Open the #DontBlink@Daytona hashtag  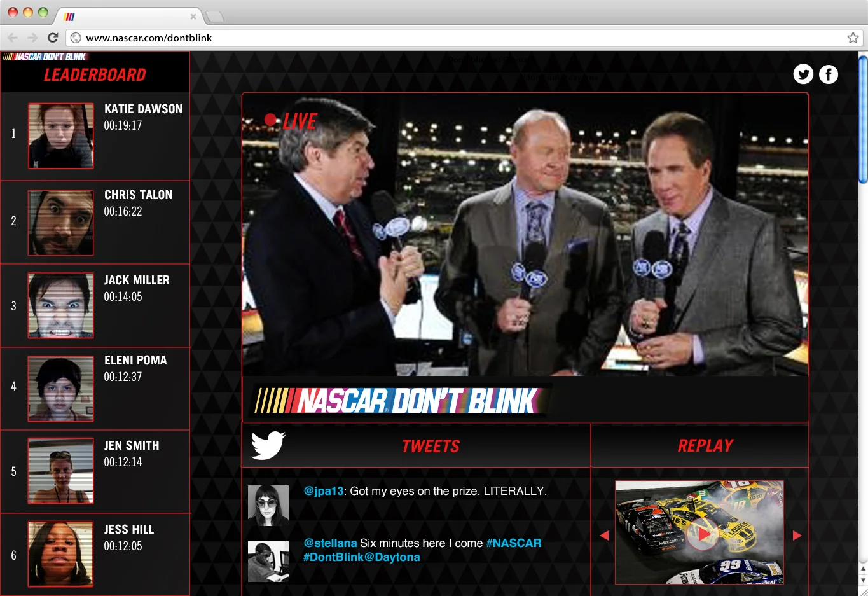point(361,557)
